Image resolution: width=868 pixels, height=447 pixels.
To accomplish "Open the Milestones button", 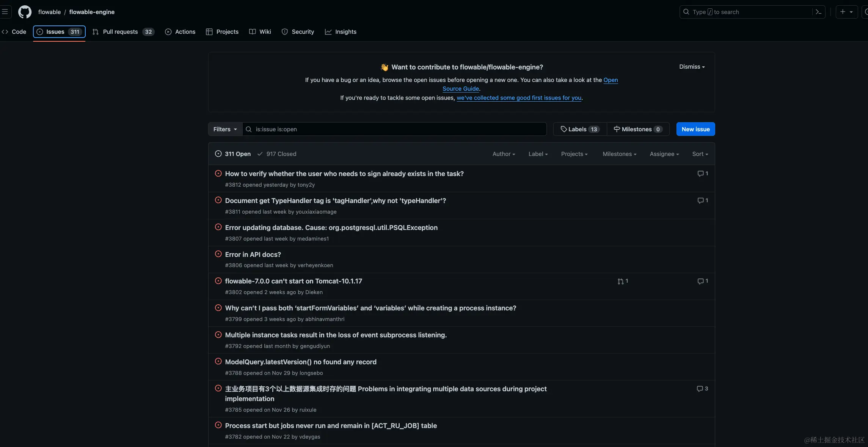I will point(638,129).
